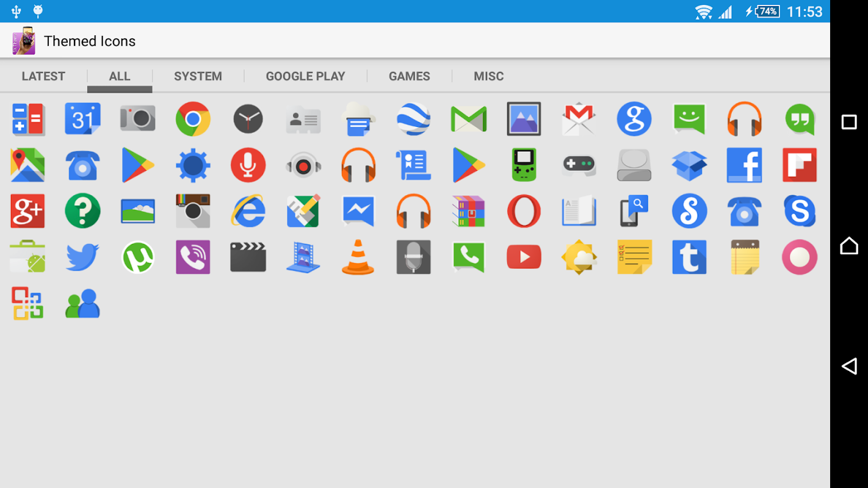This screenshot has height=488, width=868.
Task: Tap the map with pencil icon
Action: 303,211
